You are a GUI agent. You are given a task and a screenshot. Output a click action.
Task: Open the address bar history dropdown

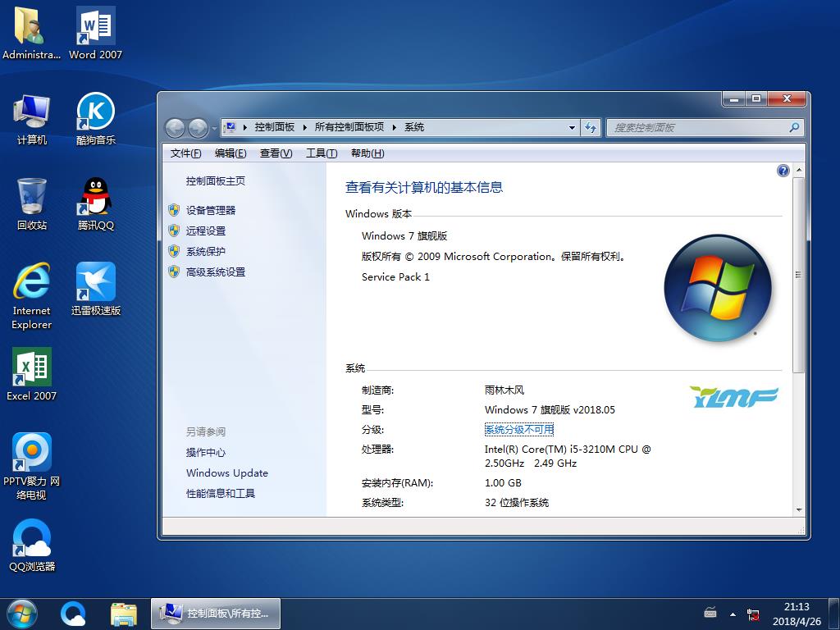point(573,127)
